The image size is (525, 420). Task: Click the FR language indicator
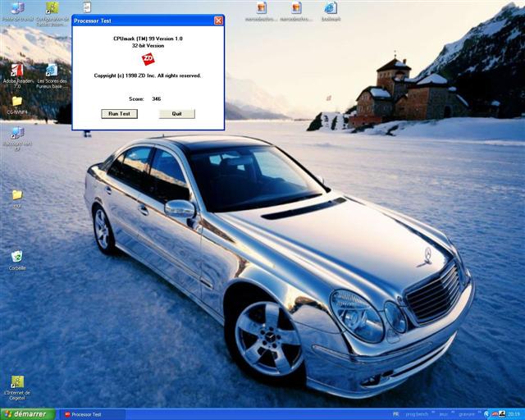(395, 414)
